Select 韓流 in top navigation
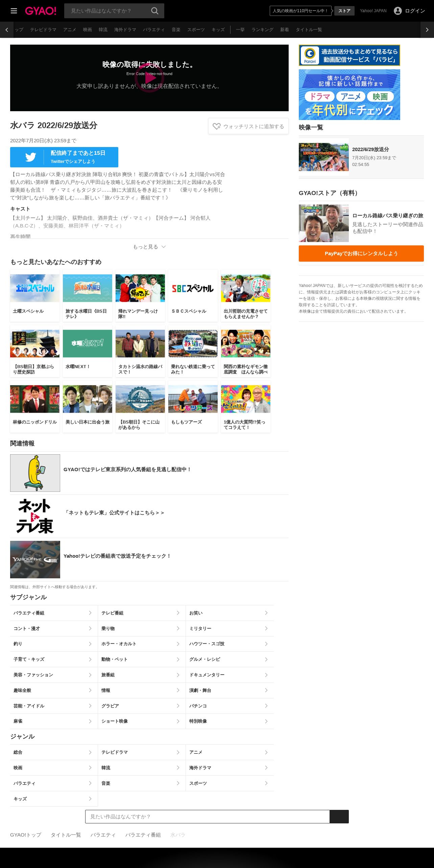The image size is (434, 868). (x=103, y=30)
